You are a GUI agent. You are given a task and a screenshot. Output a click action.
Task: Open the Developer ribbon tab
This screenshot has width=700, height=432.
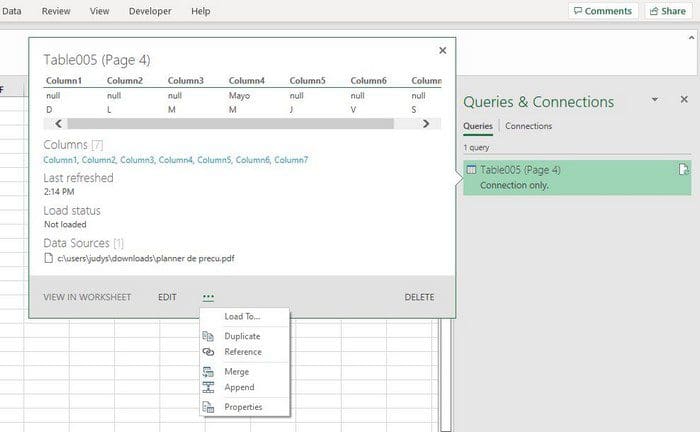tap(150, 11)
